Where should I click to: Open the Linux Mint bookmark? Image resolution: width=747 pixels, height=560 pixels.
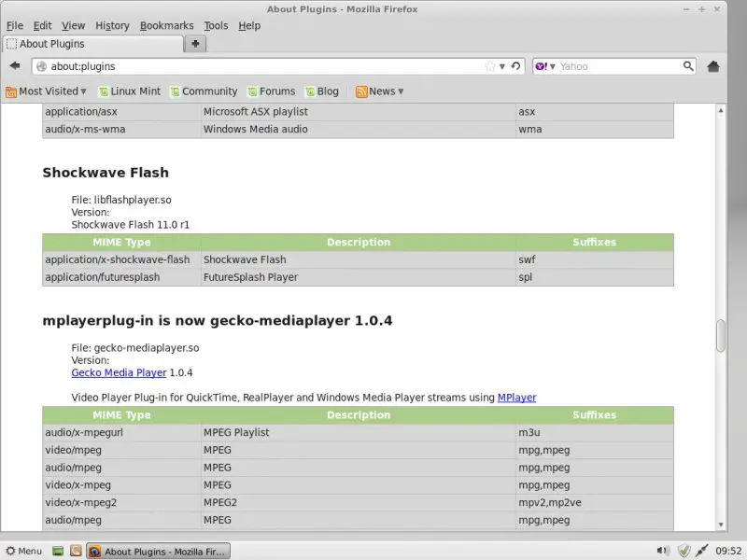(x=130, y=91)
